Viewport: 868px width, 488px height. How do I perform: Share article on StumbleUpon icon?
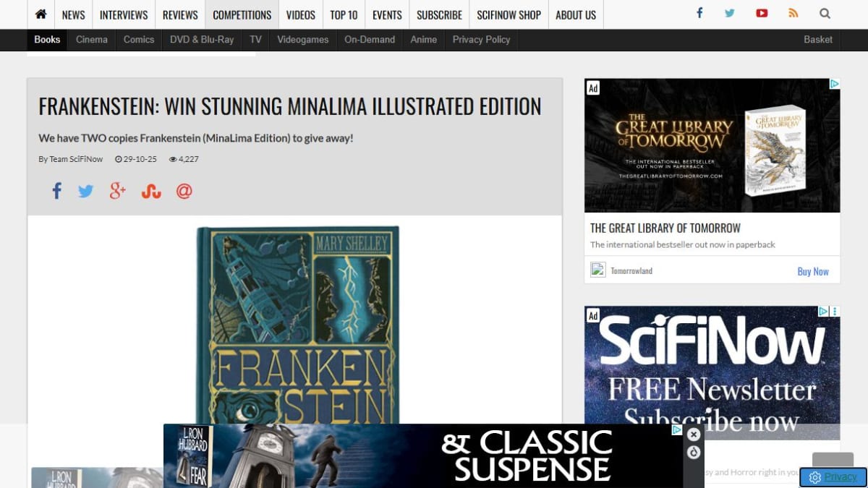(151, 191)
